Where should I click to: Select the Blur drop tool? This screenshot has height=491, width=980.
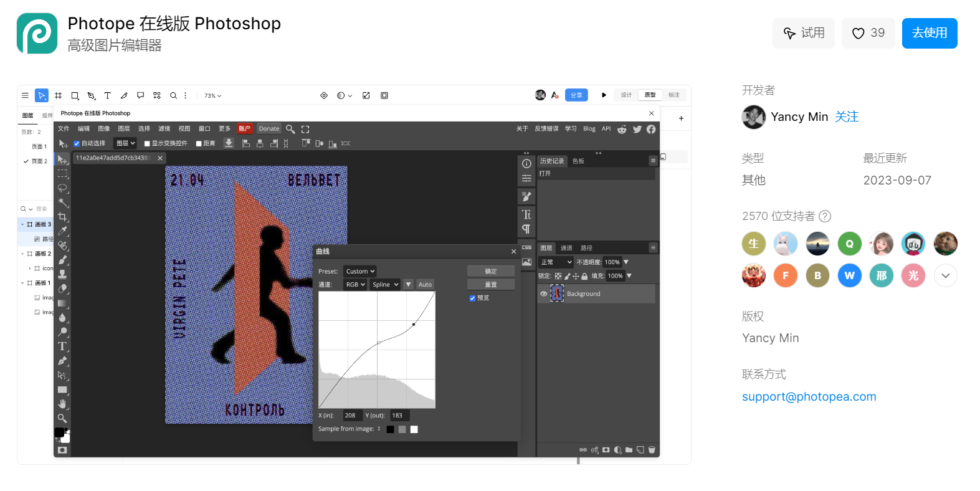[x=62, y=318]
